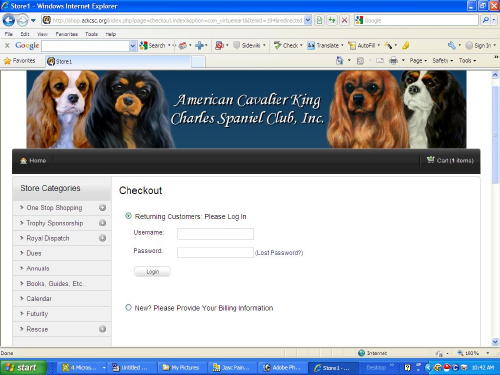Switch to My Pictures taskbar window
The image size is (500, 375).
click(x=181, y=368)
